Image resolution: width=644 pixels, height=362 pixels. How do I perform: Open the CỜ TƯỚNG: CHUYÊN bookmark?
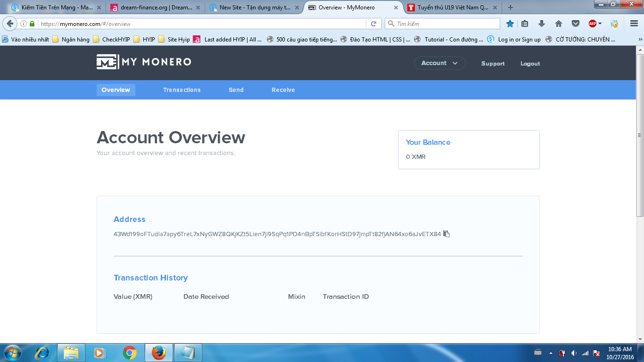pyautogui.click(x=581, y=40)
